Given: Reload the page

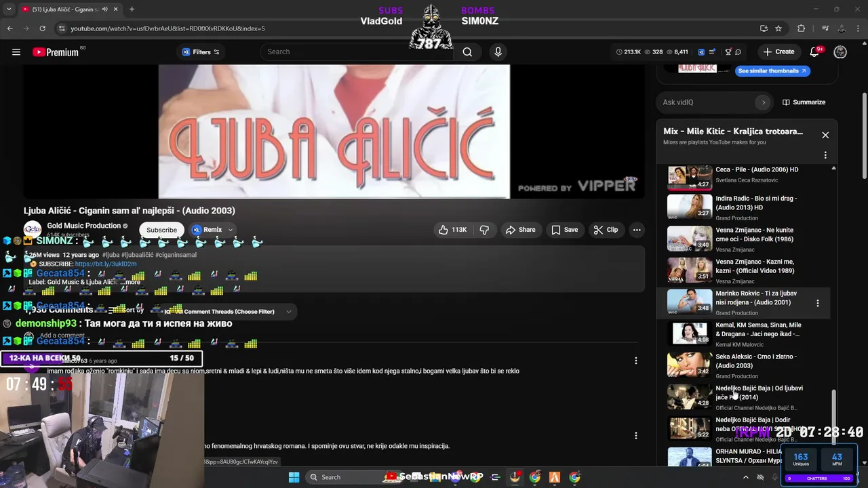Looking at the screenshot, I should pyautogui.click(x=42, y=28).
